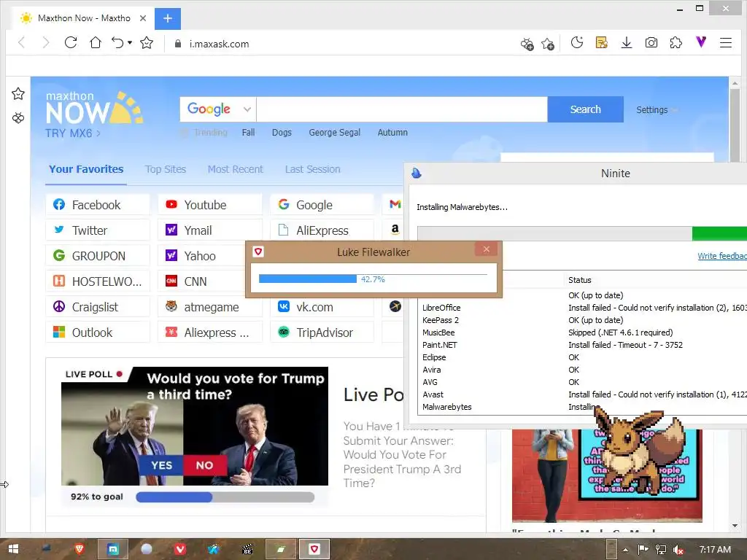747x560 pixels.
Task: Open the Outlook favorite tile
Action: point(98,332)
